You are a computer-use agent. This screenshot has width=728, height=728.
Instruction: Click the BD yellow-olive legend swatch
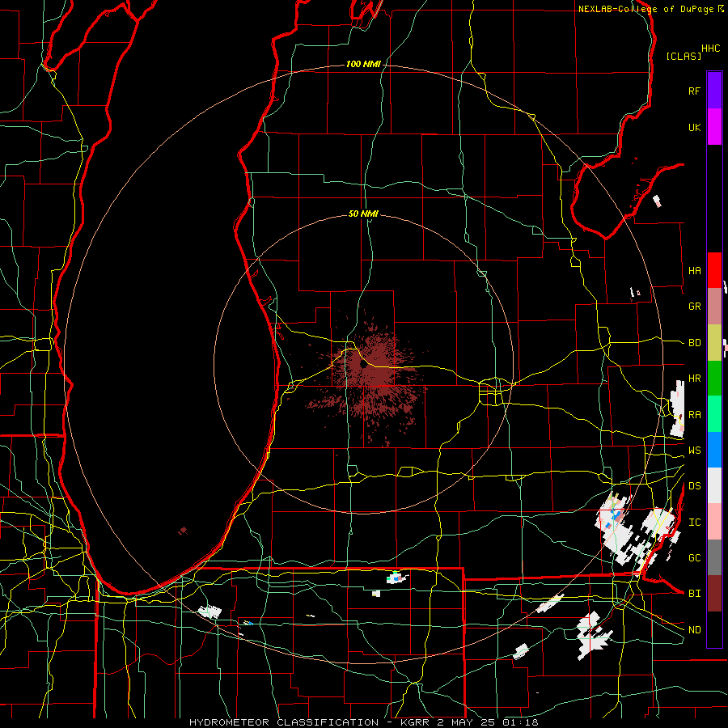pos(714,343)
